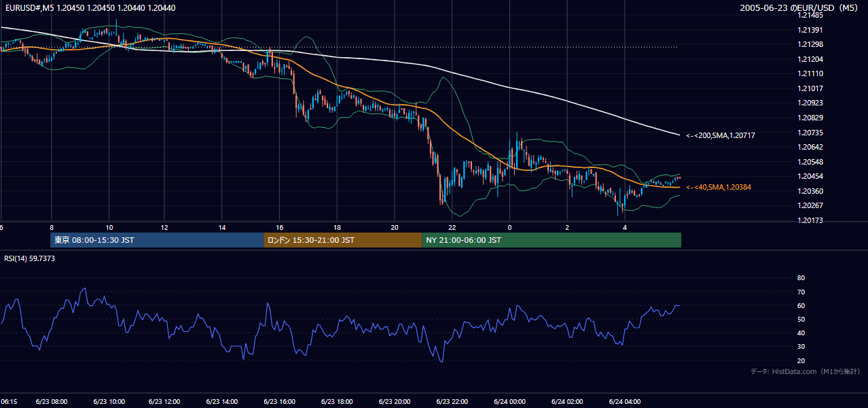Click hour tick 0 under price chart
This screenshot has height=408, width=868.
(510, 227)
